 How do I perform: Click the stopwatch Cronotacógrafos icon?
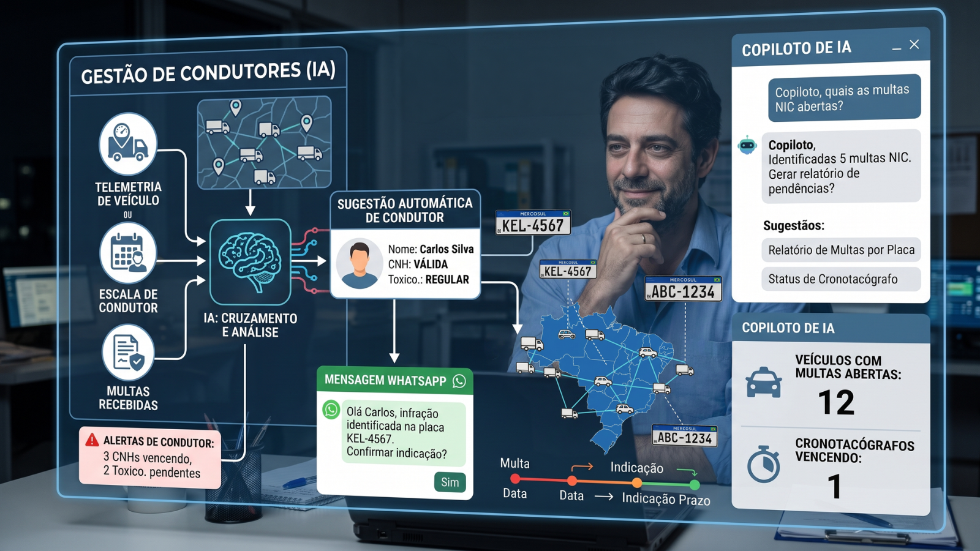coord(764,464)
